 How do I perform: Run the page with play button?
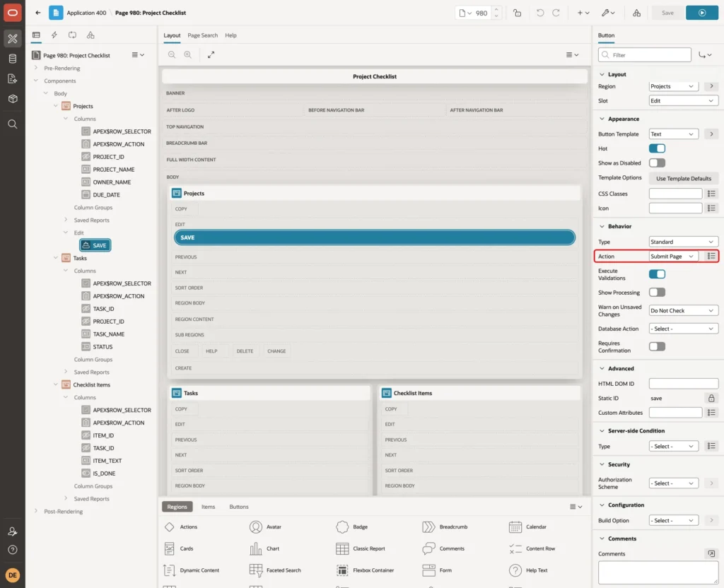point(702,13)
